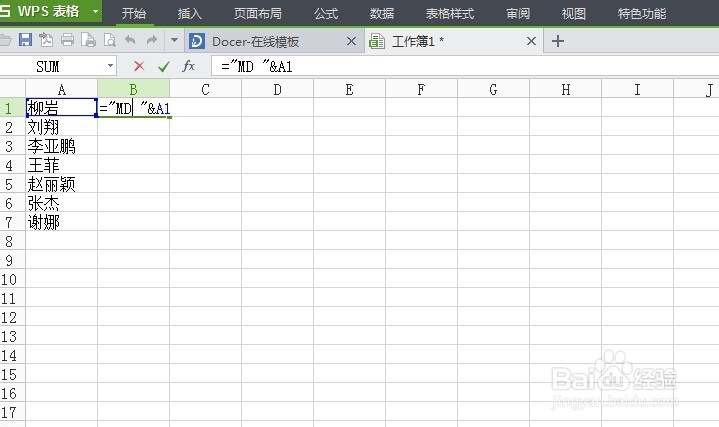Select column C header
This screenshot has width=719, height=427.
click(x=205, y=89)
